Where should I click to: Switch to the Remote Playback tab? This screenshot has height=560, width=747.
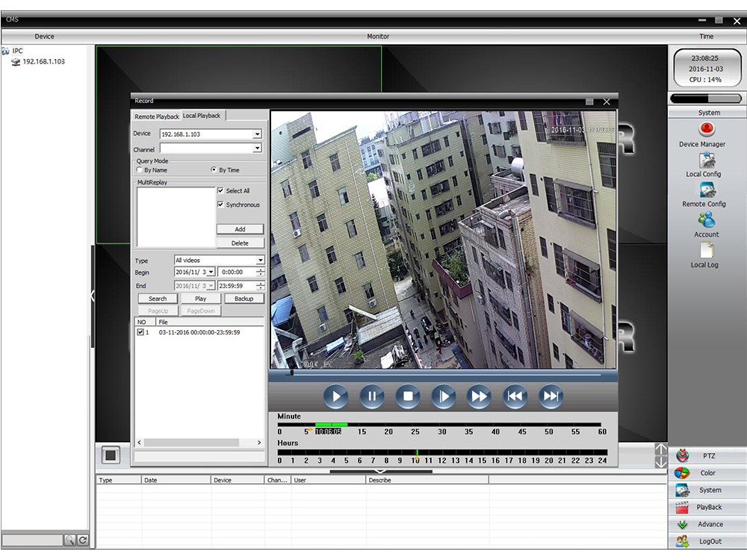tap(157, 116)
